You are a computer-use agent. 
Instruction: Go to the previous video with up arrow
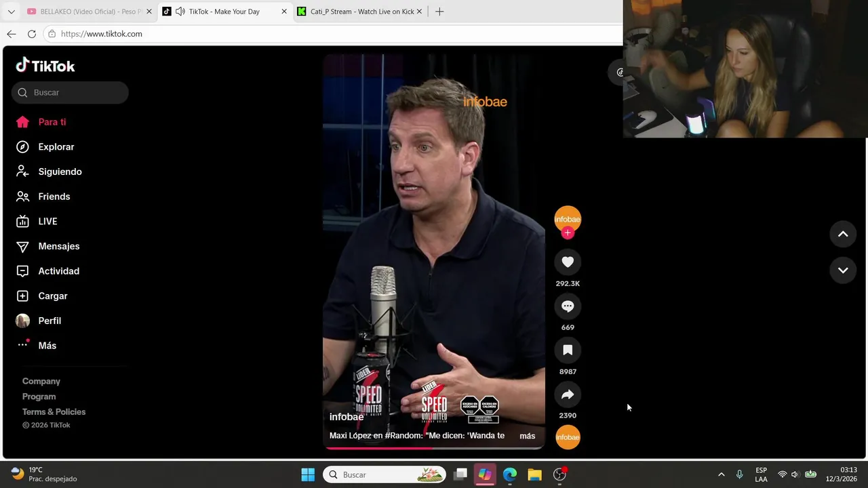(843, 234)
